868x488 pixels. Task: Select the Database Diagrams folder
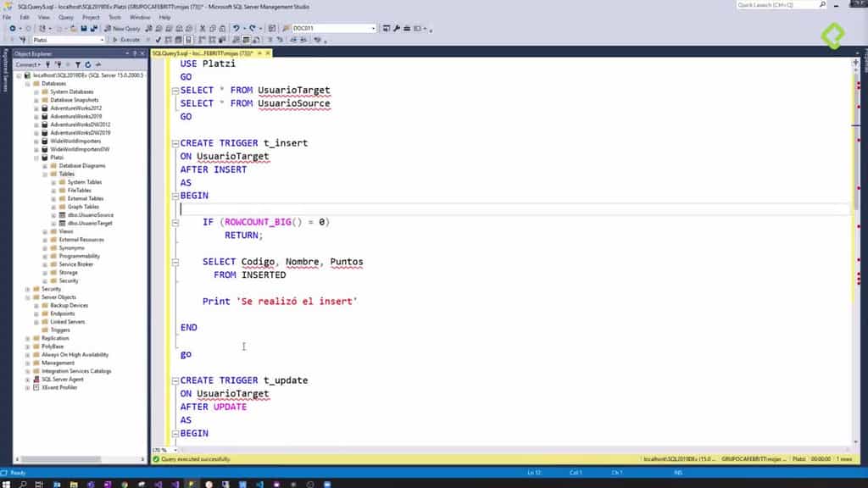pos(82,166)
